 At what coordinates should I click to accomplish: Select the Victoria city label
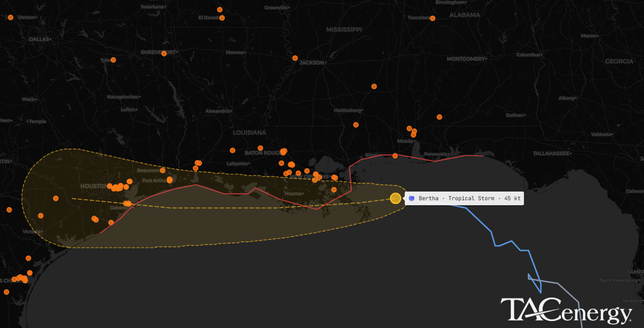click(x=32, y=232)
